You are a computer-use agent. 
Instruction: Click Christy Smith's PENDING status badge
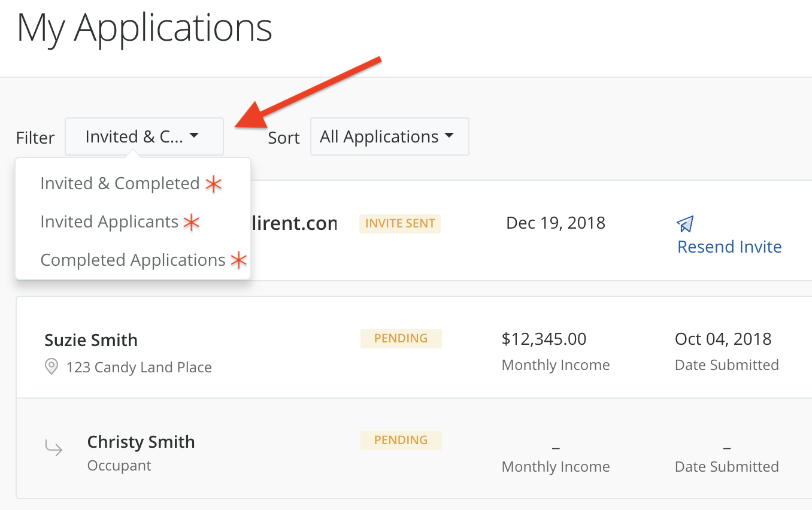pos(401,440)
